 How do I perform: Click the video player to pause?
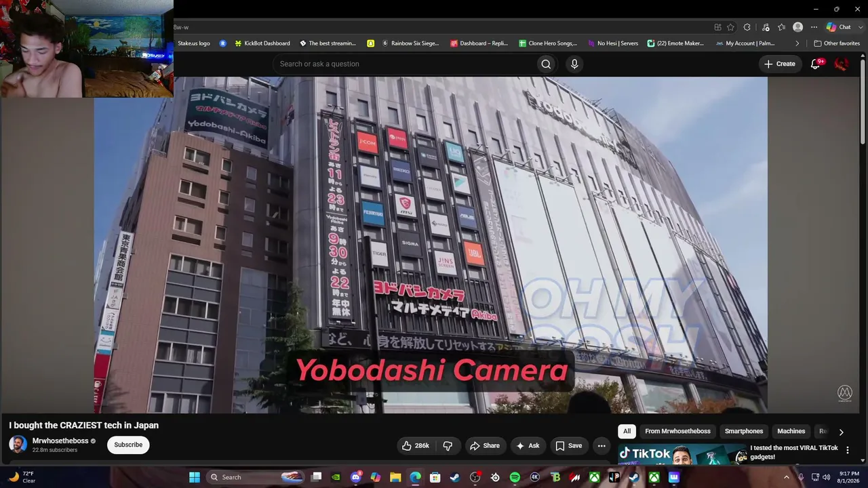(x=431, y=245)
